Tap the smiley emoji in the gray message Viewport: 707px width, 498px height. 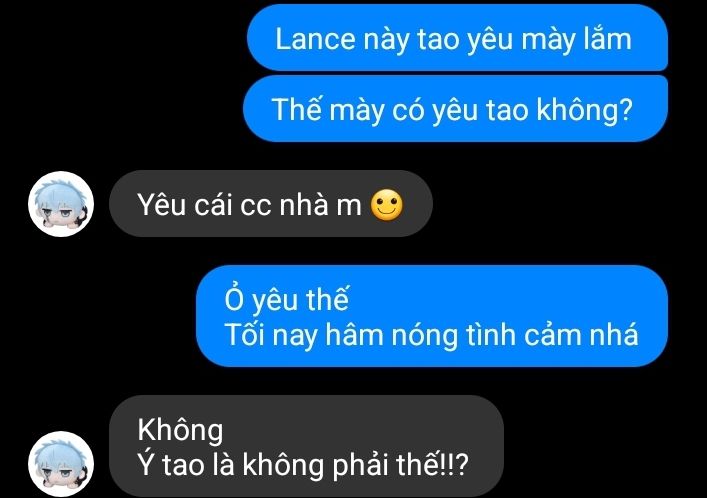pyautogui.click(x=386, y=205)
